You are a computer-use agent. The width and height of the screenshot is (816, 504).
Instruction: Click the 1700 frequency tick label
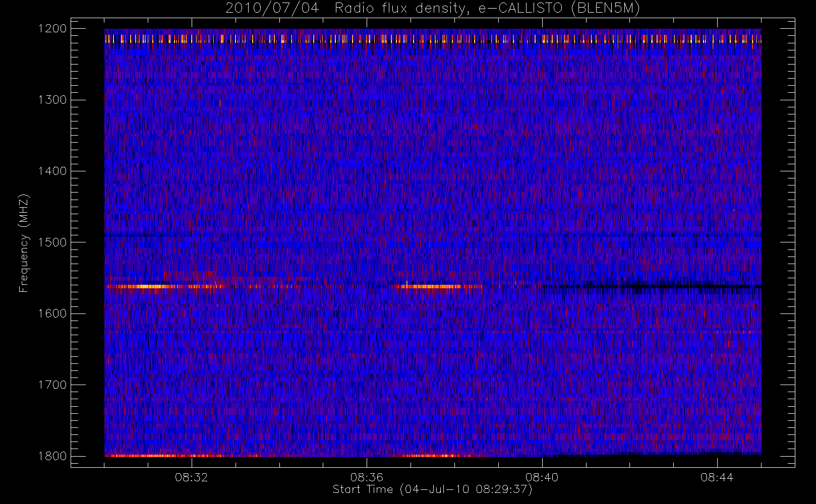52,385
